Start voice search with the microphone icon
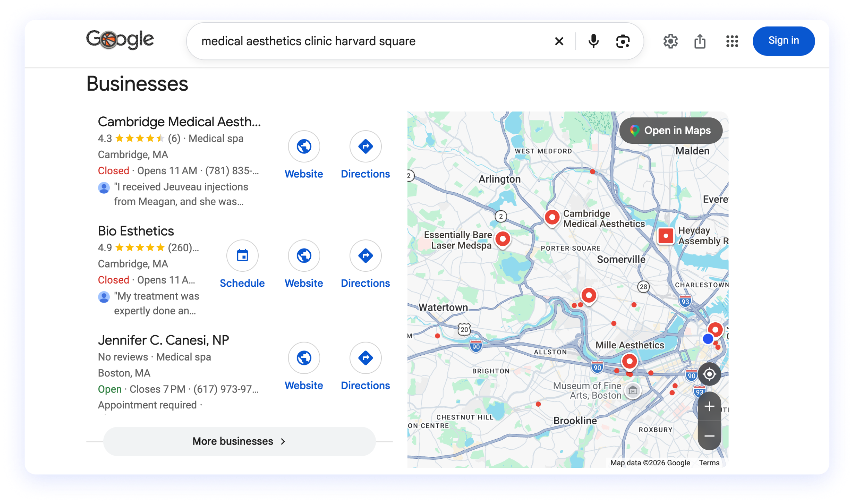 click(x=594, y=41)
